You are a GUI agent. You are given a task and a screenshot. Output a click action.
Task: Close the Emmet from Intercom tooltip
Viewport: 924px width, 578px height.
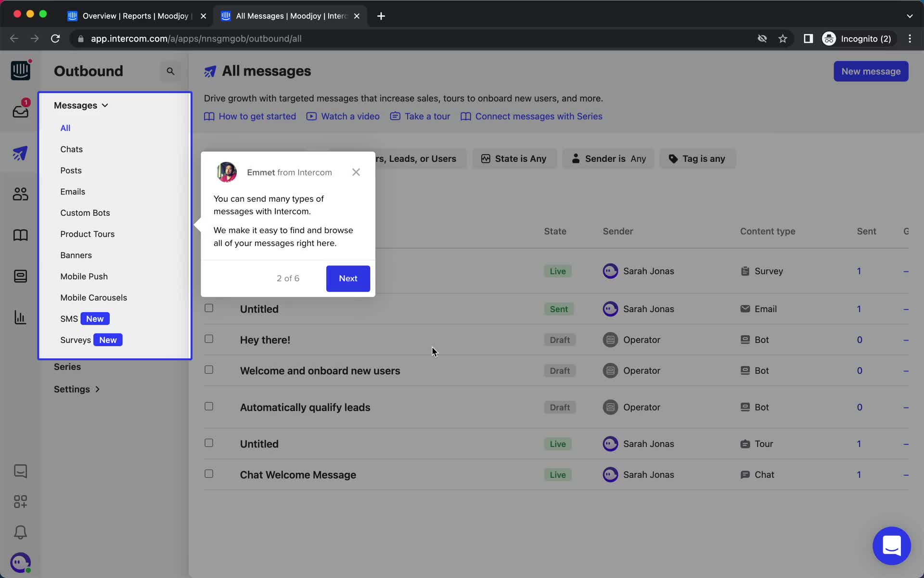(356, 172)
